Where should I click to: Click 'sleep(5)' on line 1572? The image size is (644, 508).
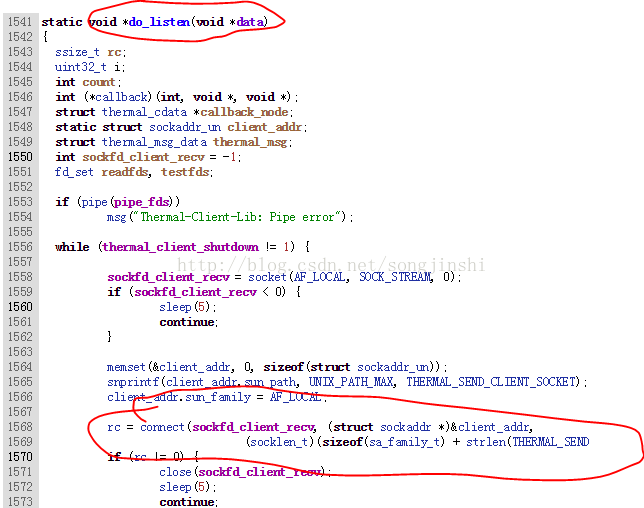(185, 487)
